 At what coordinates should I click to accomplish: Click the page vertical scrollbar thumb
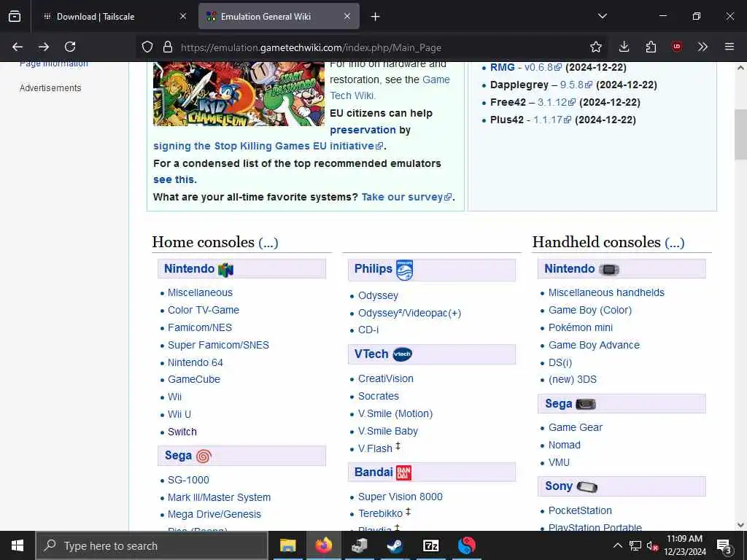(x=740, y=134)
